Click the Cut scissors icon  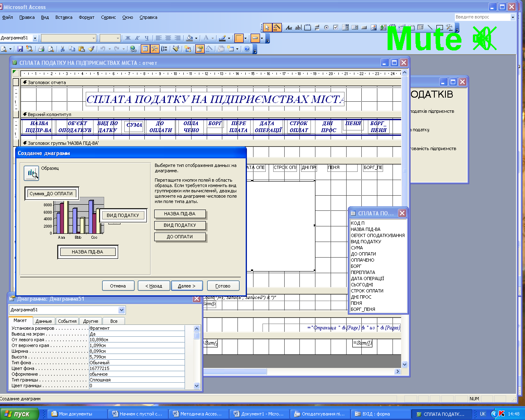tap(62, 49)
